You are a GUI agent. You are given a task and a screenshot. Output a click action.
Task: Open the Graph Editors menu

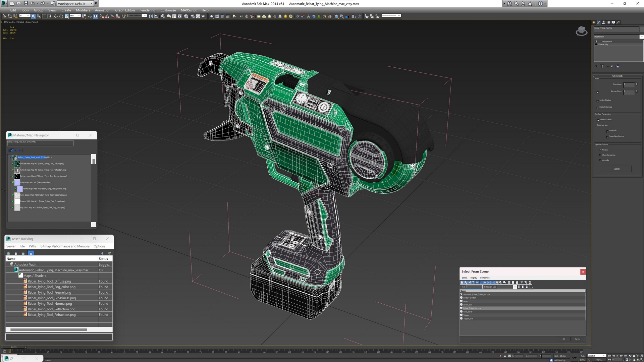click(x=125, y=10)
